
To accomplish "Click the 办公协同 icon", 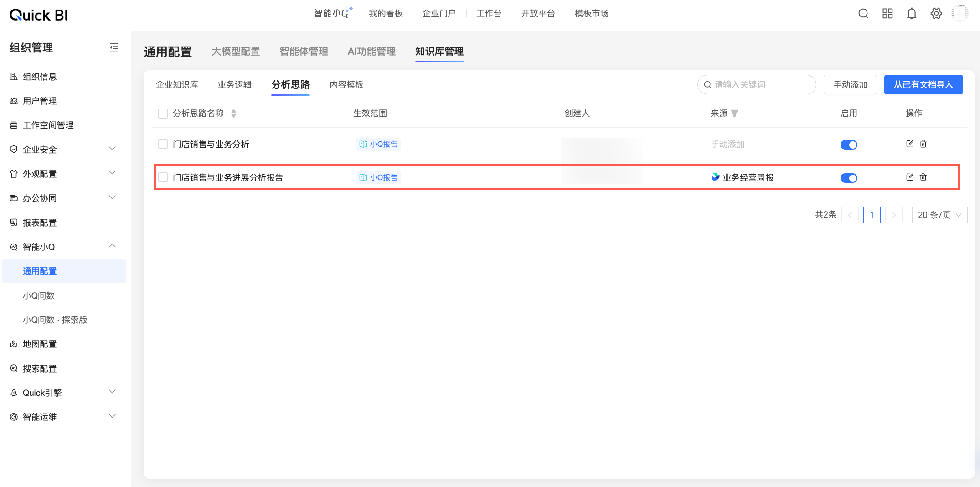I will point(14,198).
